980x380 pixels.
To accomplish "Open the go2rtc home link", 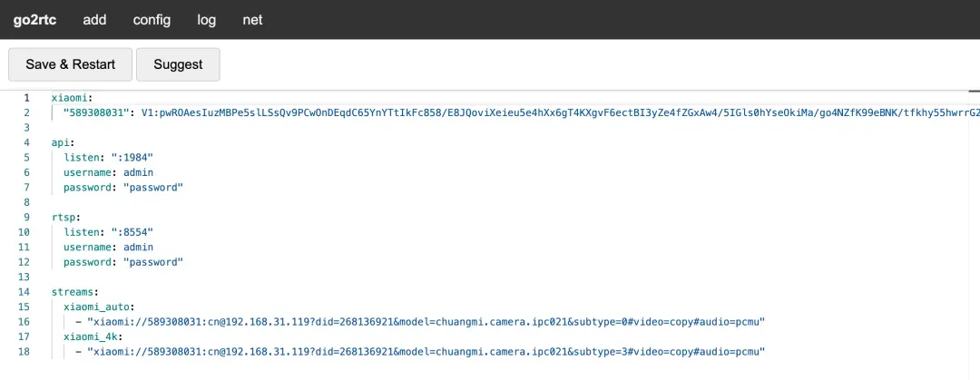I will pyautogui.click(x=35, y=19).
